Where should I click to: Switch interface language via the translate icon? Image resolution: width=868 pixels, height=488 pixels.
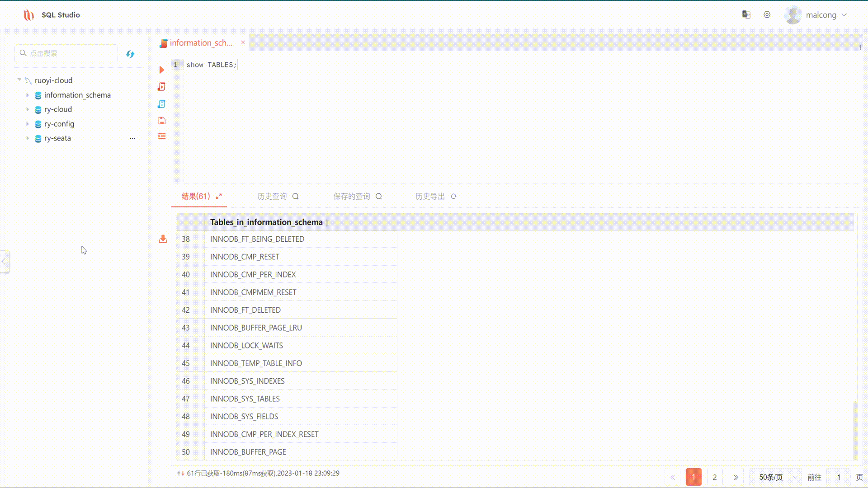pyautogui.click(x=746, y=15)
